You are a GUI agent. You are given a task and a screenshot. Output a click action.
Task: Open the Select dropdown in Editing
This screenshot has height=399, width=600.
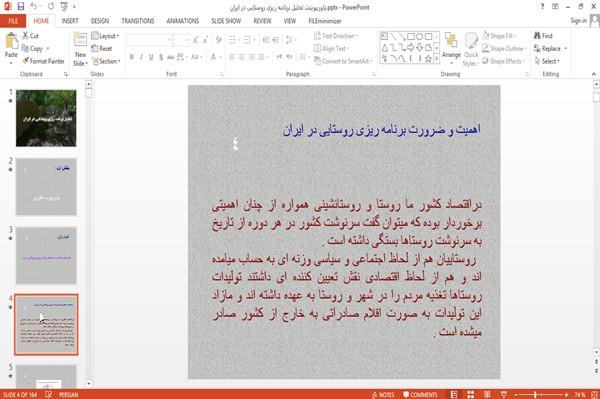(x=547, y=61)
